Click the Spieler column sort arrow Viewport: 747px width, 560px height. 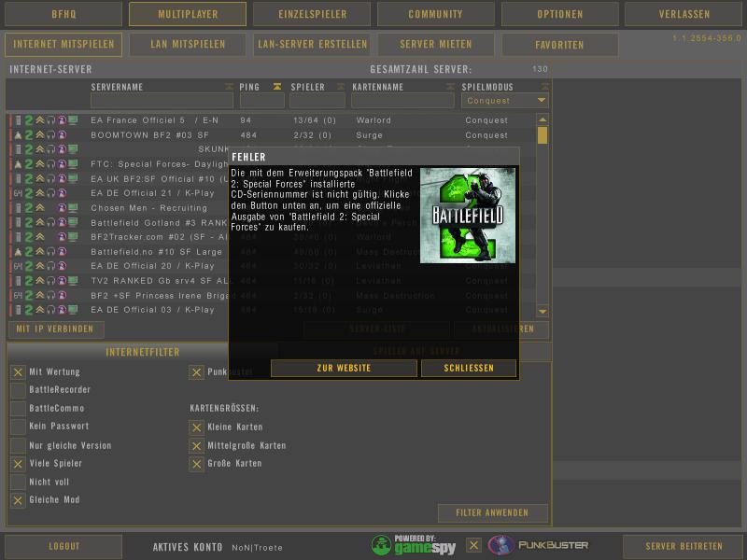[341, 86]
